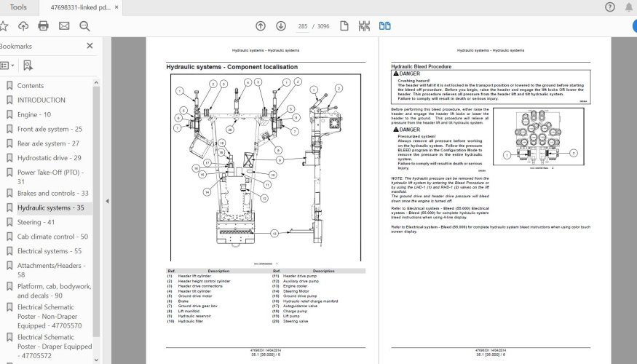Screen dimensions: 637x364
Task: Send file by email envelope icon
Action: (64, 26)
